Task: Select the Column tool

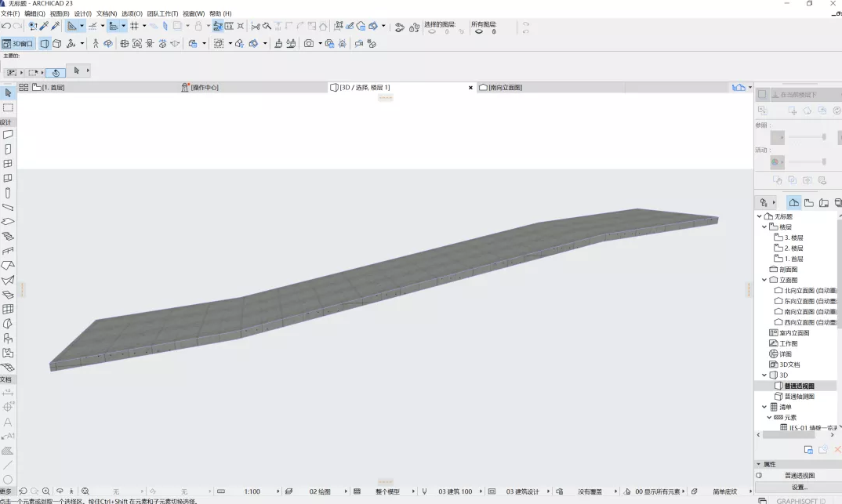Action: pyautogui.click(x=8, y=193)
